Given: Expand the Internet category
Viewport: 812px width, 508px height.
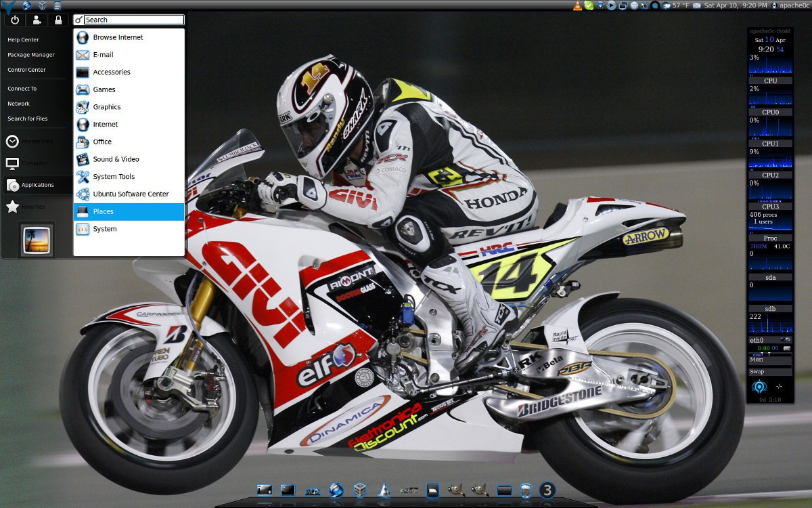Looking at the screenshot, I should (x=129, y=125).
